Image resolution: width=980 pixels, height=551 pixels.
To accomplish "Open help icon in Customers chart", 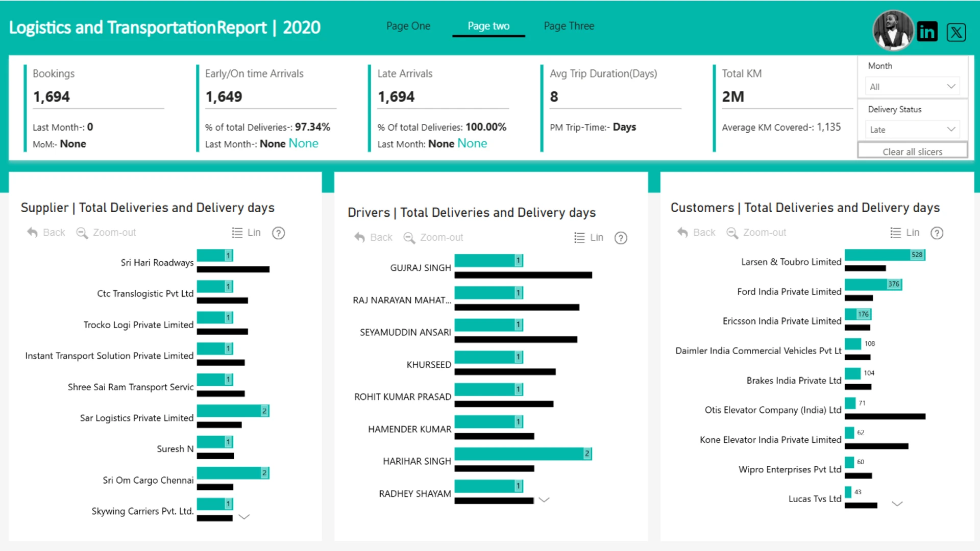I will [937, 233].
